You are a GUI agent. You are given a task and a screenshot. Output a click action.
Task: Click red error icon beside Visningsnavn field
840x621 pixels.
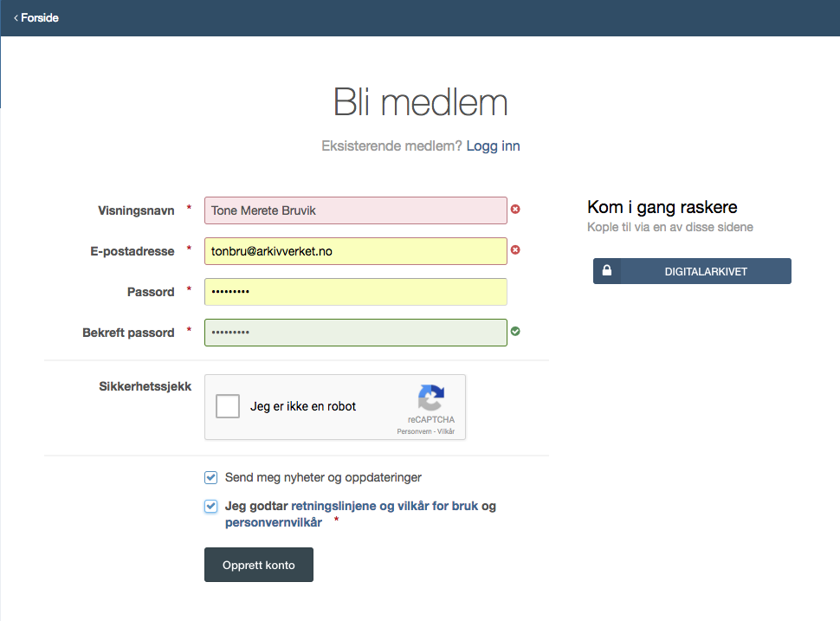515,210
